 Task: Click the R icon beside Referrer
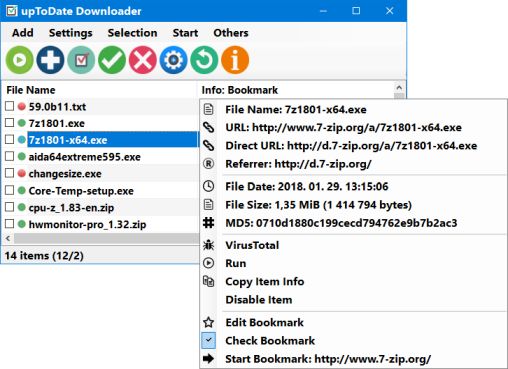click(x=209, y=164)
